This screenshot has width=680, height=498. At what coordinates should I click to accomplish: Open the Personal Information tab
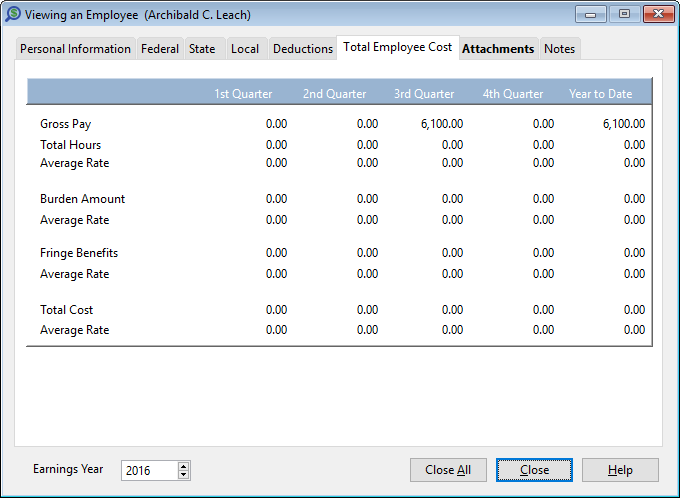pos(75,49)
